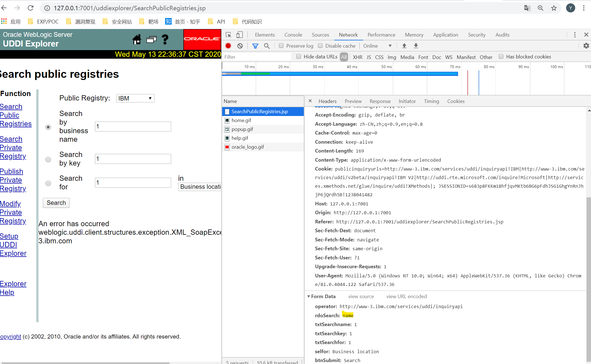Screen dimensions: 591x364
Task: Open the Sources tab
Action: coord(320,35)
